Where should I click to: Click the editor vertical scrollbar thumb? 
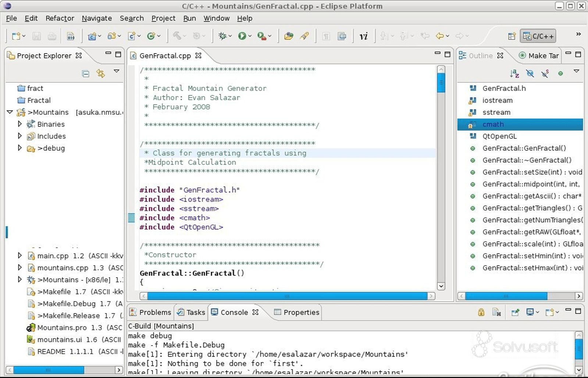(441, 83)
